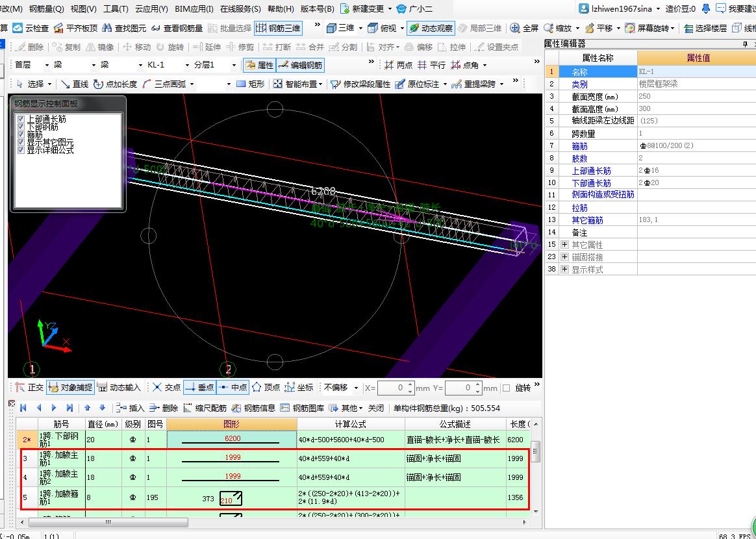The height and width of the screenshot is (539, 756).
Task: Select cell 40*d+559+40*d in row 3
Action: [351, 458]
